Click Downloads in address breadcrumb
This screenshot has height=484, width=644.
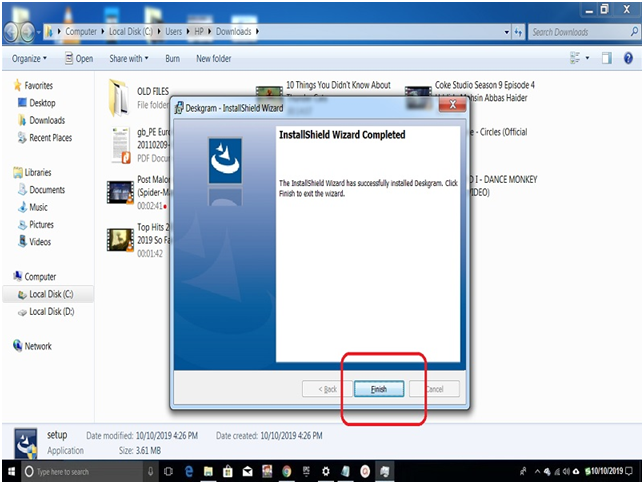(234, 32)
